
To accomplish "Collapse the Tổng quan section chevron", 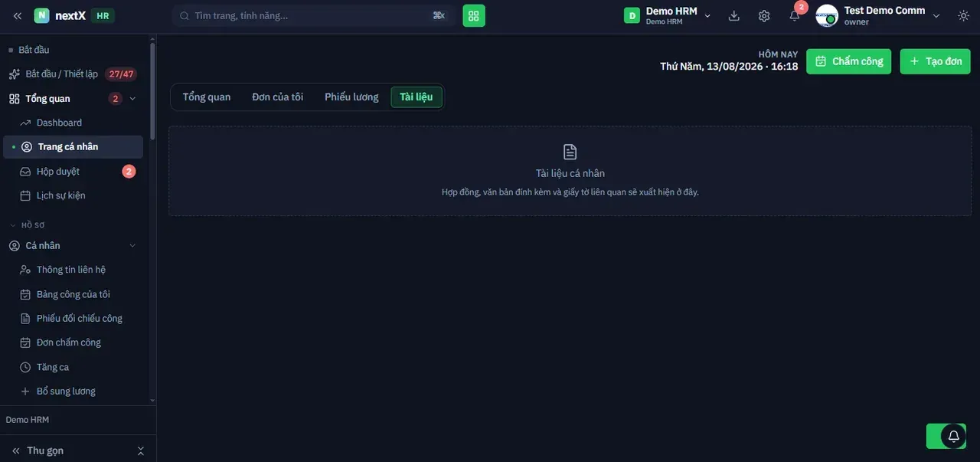I will pyautogui.click(x=132, y=98).
